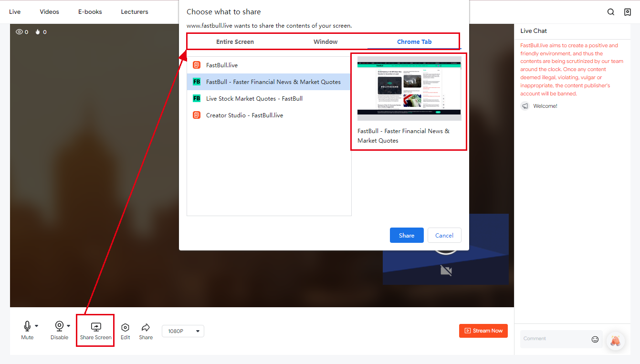Select FastBull - Faster Financial News entry
The height and width of the screenshot is (364, 640).
click(269, 82)
